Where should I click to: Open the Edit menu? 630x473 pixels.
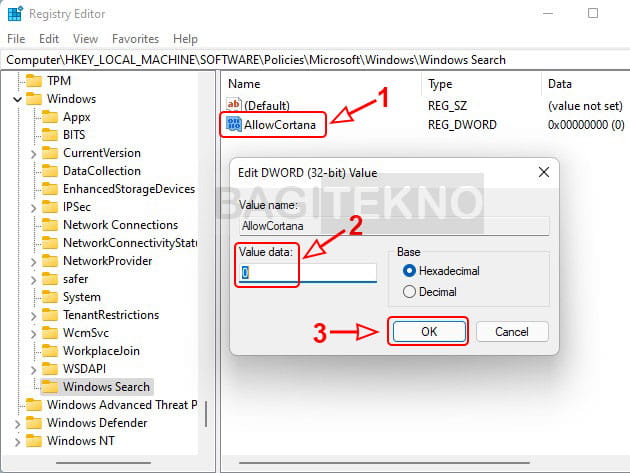[49, 39]
